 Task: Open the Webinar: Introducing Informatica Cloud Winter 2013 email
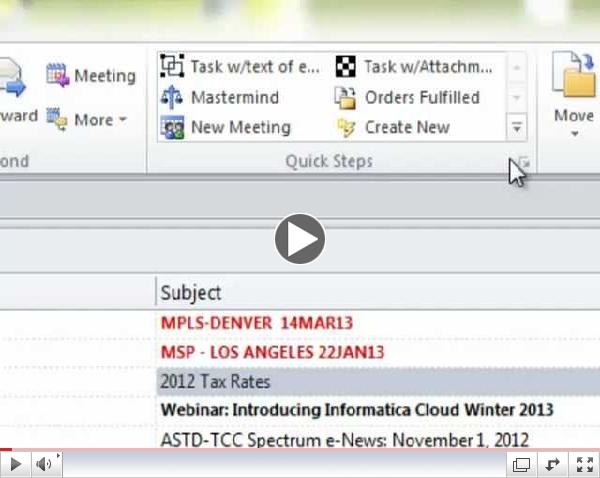[x=357, y=410]
